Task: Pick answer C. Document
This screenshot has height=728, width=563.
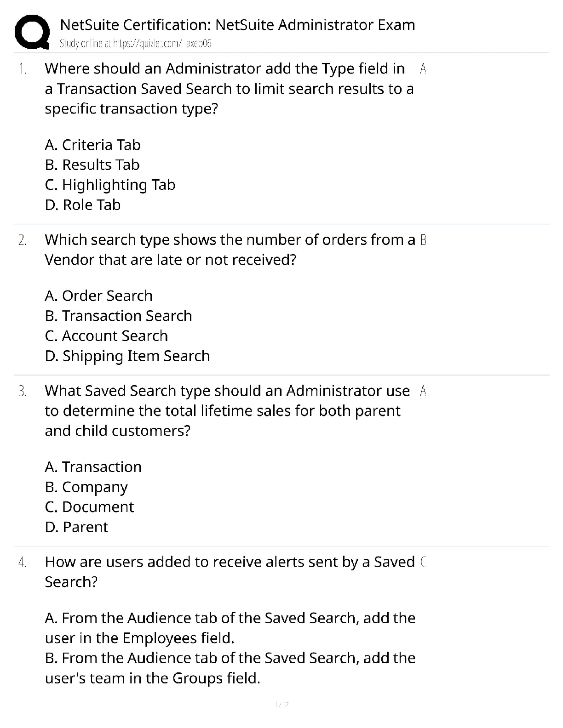Action: tap(90, 506)
